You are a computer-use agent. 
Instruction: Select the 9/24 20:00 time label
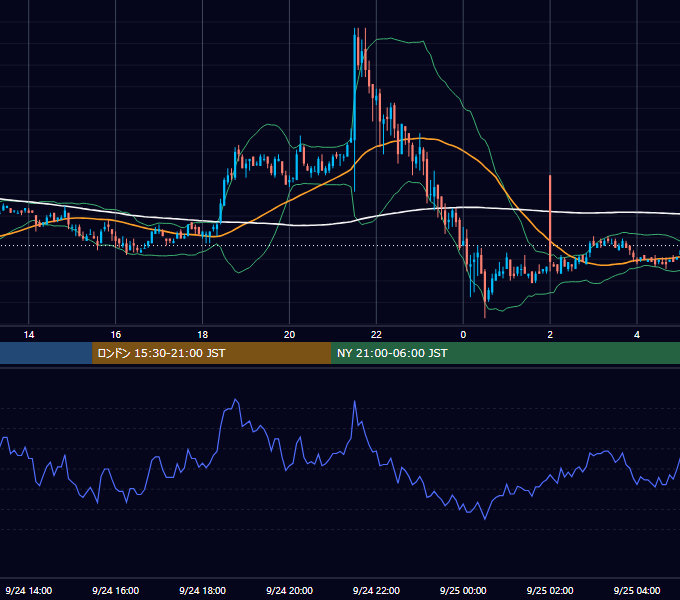pos(289,590)
